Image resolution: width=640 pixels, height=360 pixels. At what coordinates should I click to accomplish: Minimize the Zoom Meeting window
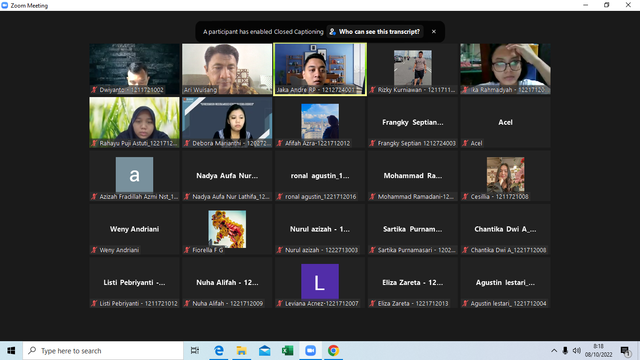[x=586, y=5]
